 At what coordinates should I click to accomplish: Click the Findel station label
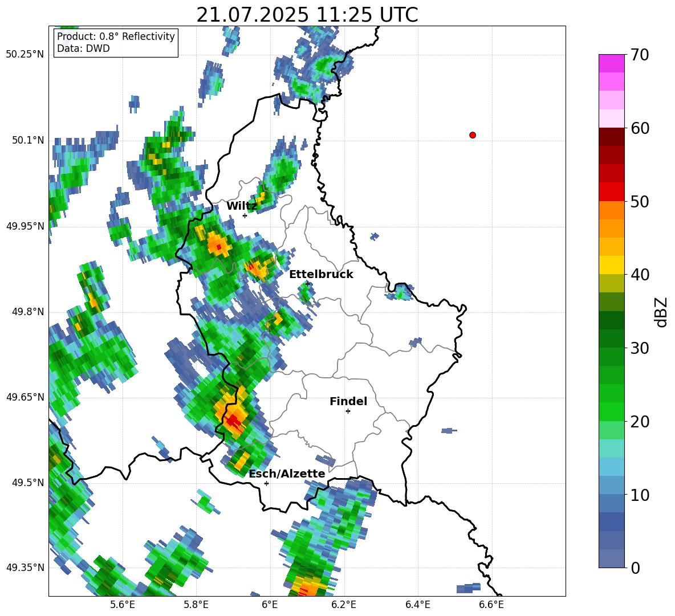(348, 401)
